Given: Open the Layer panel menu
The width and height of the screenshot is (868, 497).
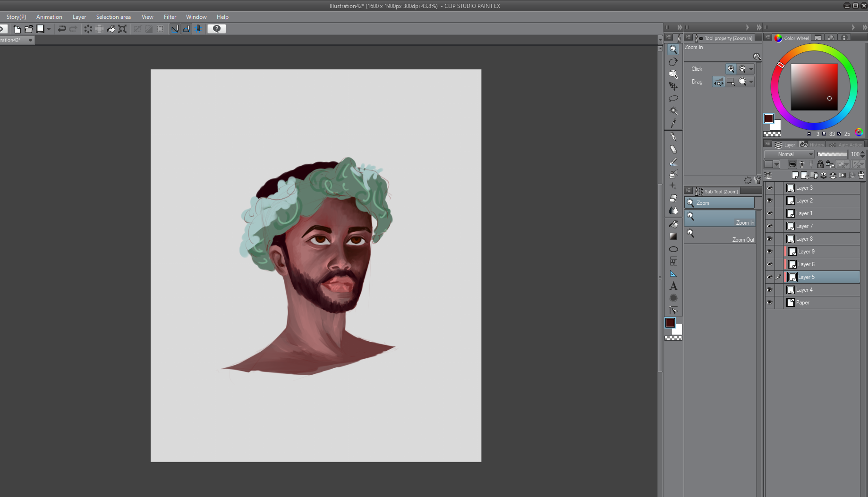Looking at the screenshot, I should [x=768, y=144].
